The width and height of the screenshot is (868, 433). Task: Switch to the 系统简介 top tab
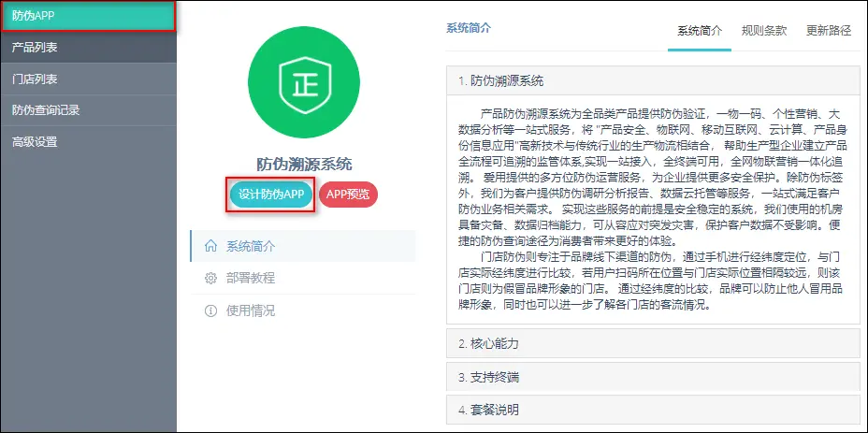(700, 30)
